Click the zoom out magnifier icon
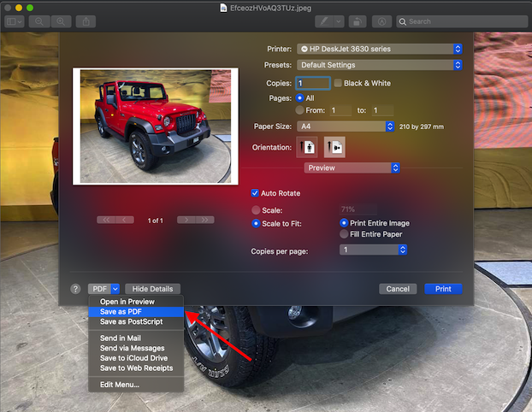This screenshot has width=532, height=412. coord(39,21)
